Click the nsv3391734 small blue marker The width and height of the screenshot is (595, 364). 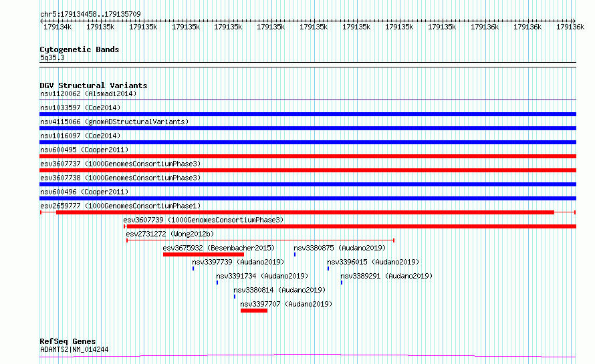pos(217,283)
